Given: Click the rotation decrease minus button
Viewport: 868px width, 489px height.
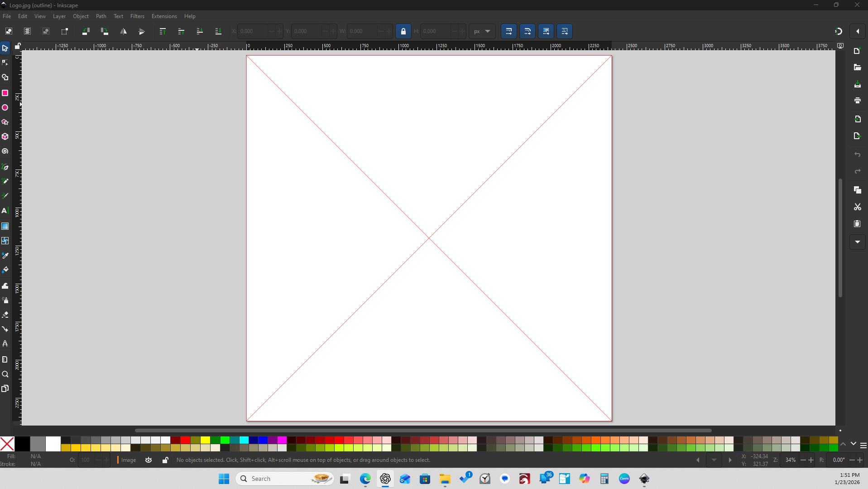Looking at the screenshot, I should click(x=852, y=460).
